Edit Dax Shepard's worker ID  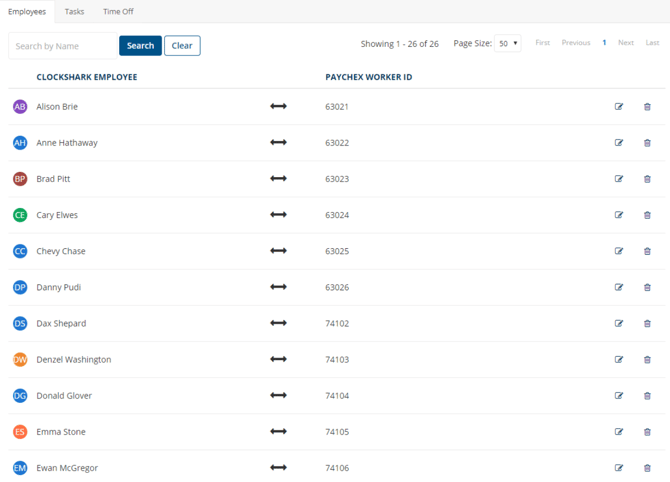point(619,323)
